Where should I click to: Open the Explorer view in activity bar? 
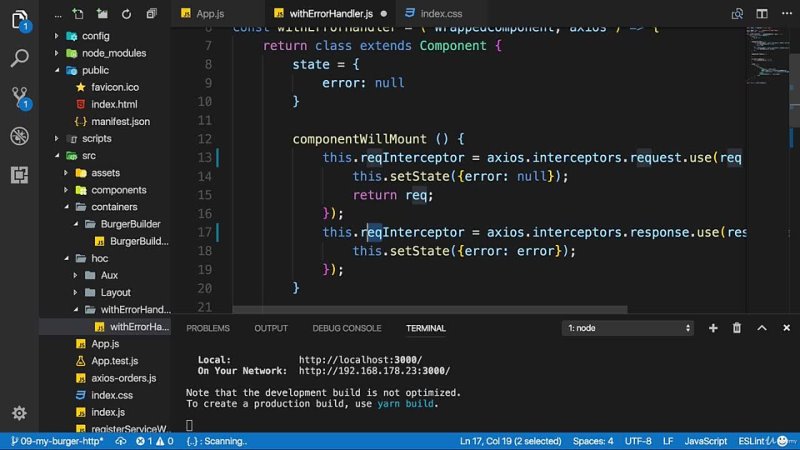(x=19, y=20)
